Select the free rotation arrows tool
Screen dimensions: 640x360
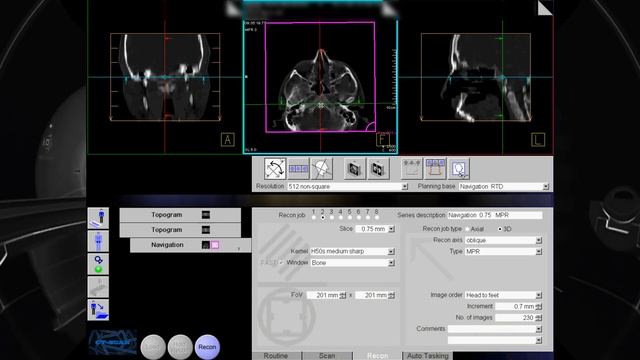pos(275,169)
